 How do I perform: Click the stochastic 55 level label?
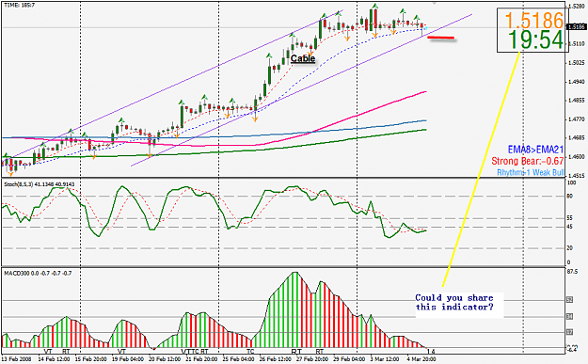570,218
